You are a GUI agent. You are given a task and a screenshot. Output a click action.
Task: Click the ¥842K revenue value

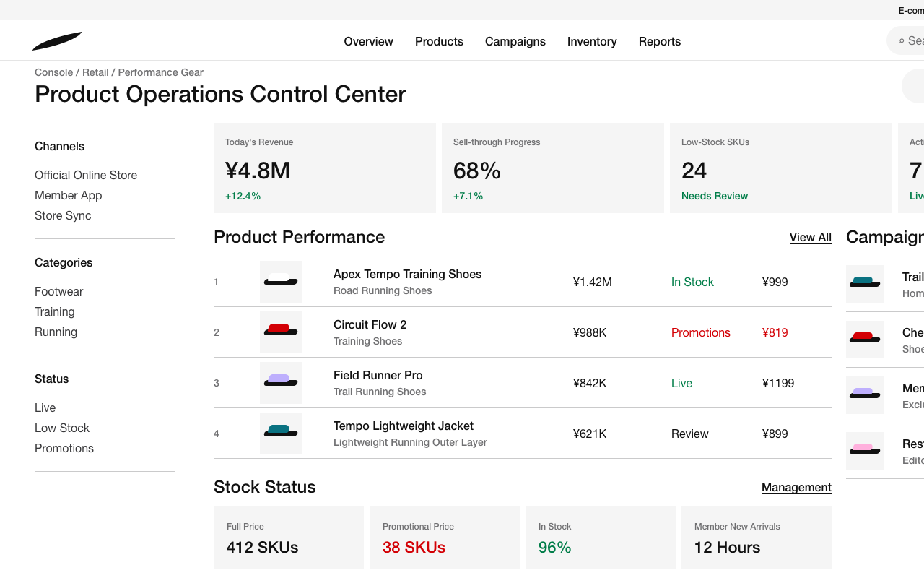590,383
